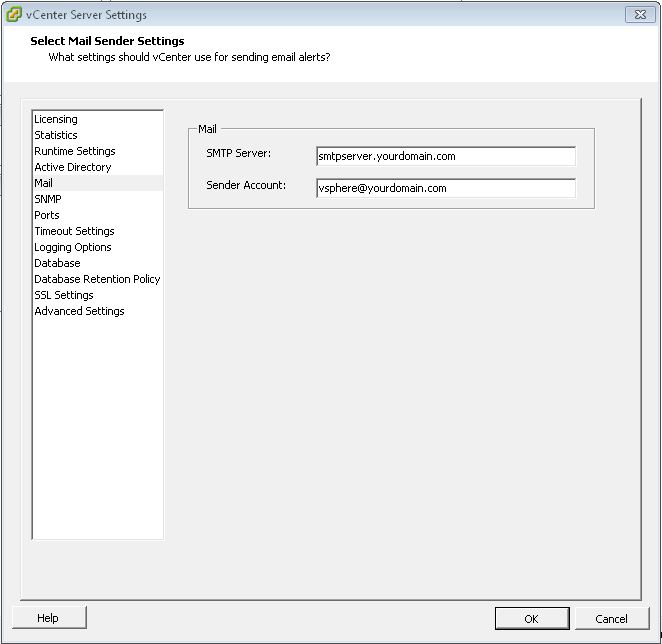Select Licensing in the settings list
Screen dimensions: 662x644
56,119
